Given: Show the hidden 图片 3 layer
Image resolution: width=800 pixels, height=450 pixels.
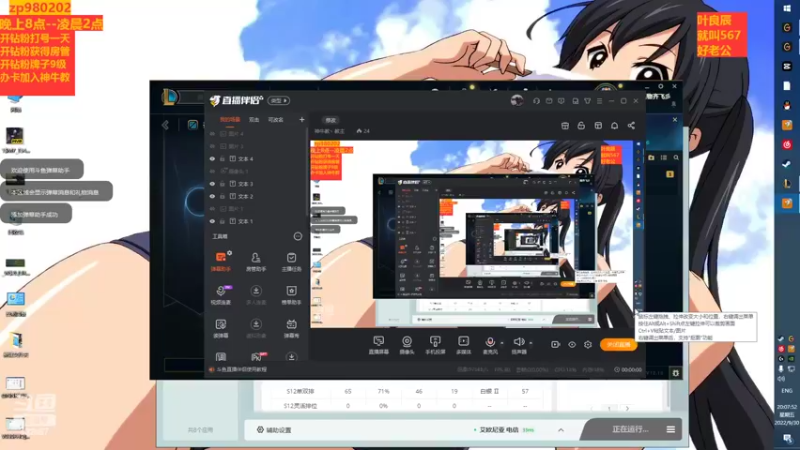Looking at the screenshot, I should click(212, 146).
